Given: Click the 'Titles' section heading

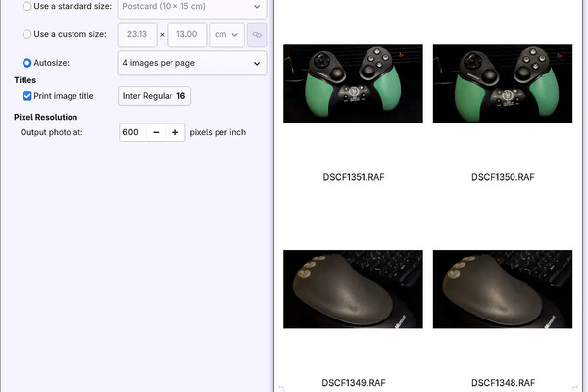Looking at the screenshot, I should 25,80.
